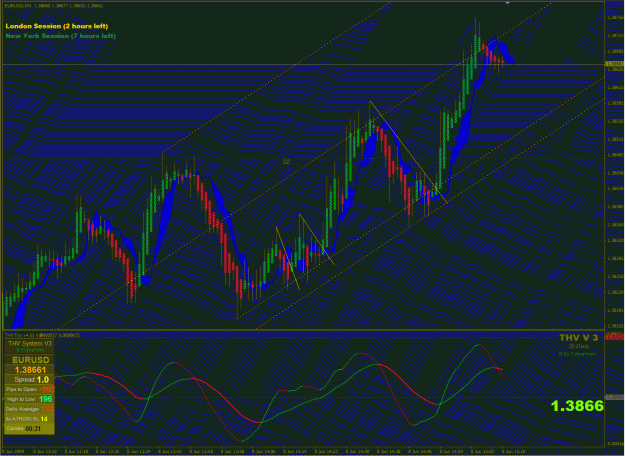Image resolution: width=625 pixels, height=456 pixels.
Task: Click the 3x ATR SL 14 row
Action: [30, 419]
